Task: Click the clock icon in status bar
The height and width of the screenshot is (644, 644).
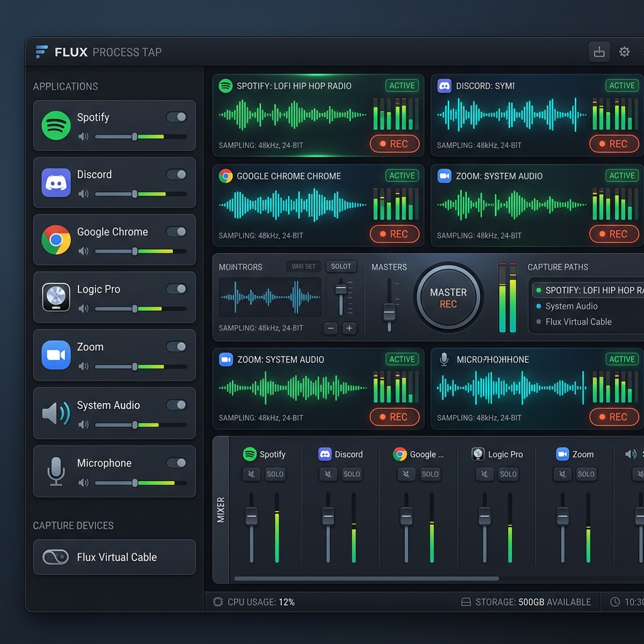Action: click(615, 602)
